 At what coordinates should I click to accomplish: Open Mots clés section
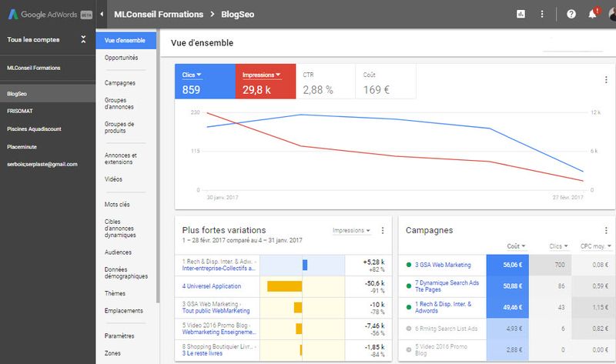click(117, 204)
